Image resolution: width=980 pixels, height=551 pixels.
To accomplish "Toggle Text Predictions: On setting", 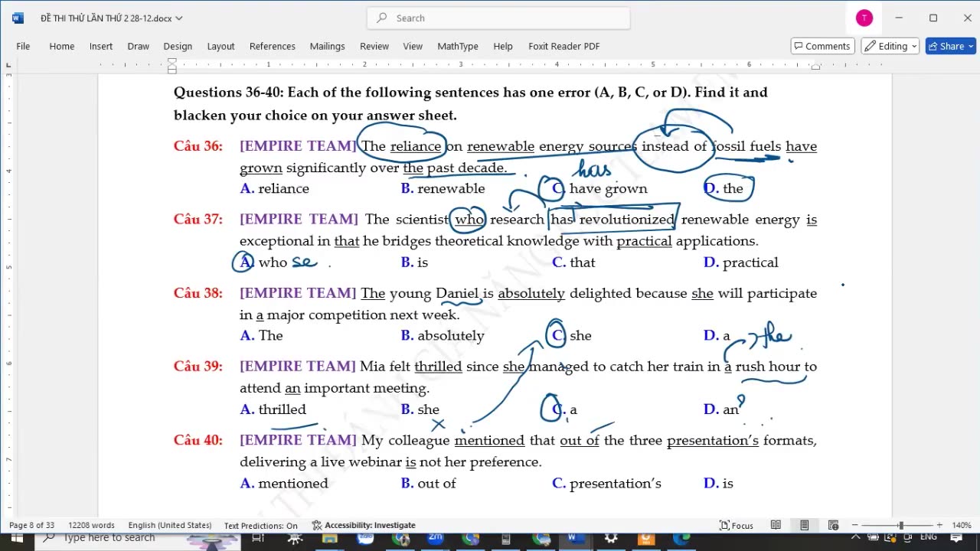I will click(261, 525).
